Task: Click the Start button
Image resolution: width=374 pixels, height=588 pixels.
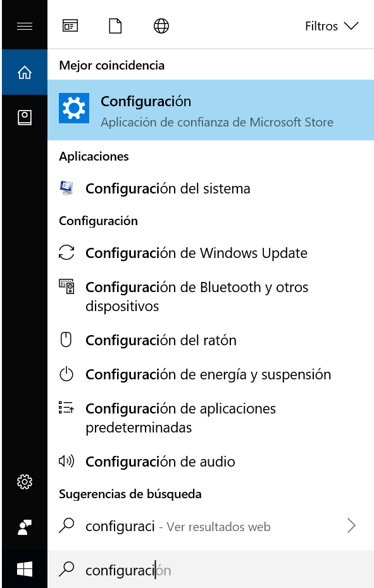Action: point(24,570)
